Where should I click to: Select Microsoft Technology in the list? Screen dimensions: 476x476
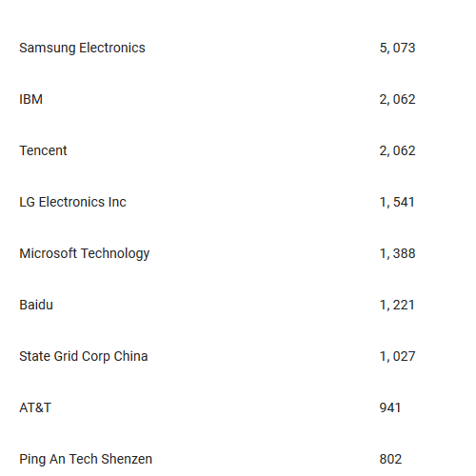pos(85,254)
